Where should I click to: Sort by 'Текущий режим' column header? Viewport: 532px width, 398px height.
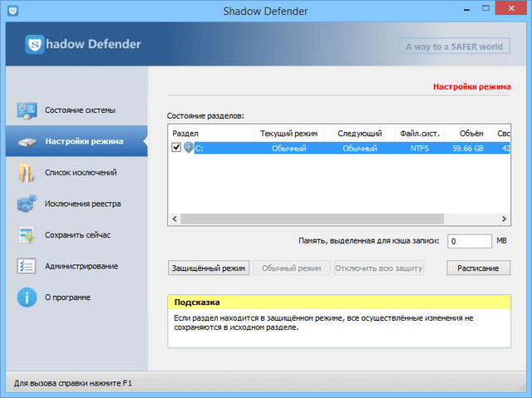[288, 133]
